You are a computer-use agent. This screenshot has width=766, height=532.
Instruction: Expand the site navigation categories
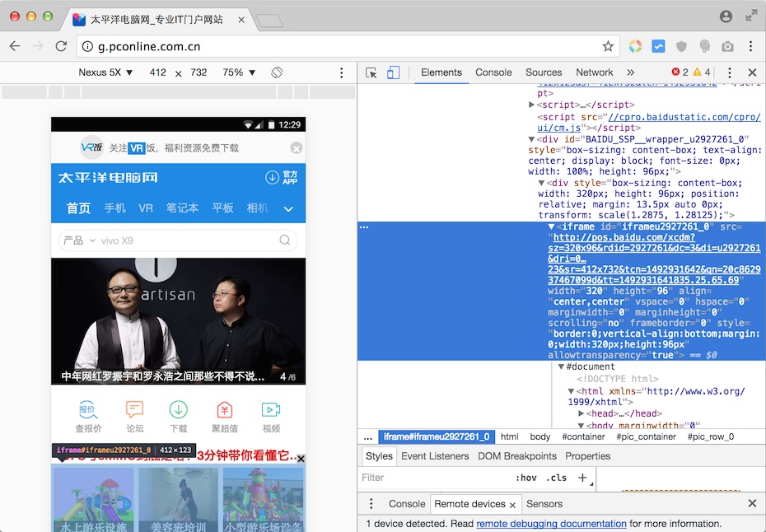(x=288, y=208)
